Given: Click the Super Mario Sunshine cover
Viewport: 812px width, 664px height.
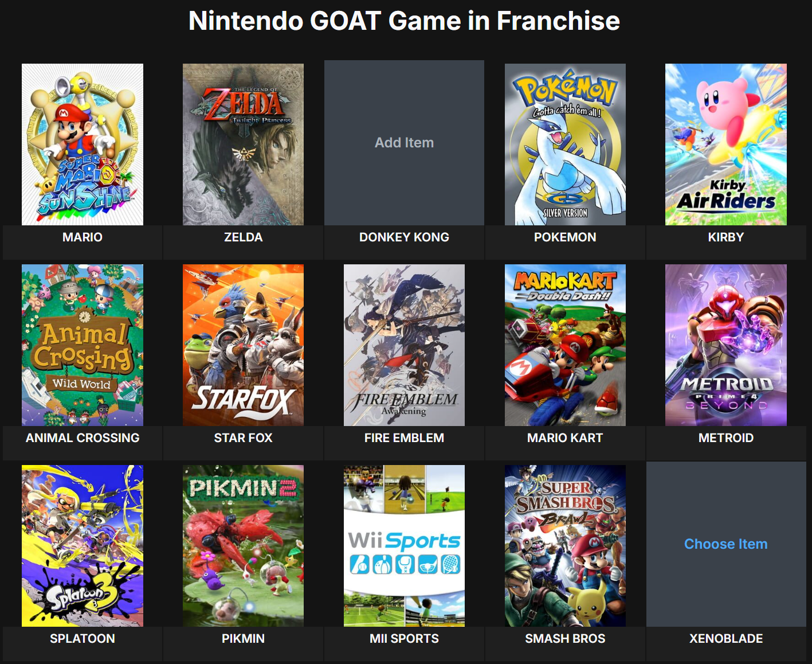Looking at the screenshot, I should (83, 144).
